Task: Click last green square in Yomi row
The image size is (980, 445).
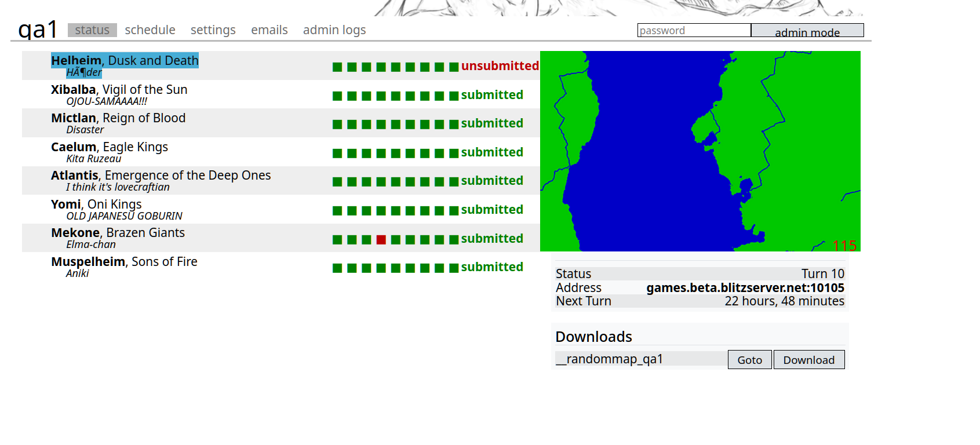Action: 454,211
